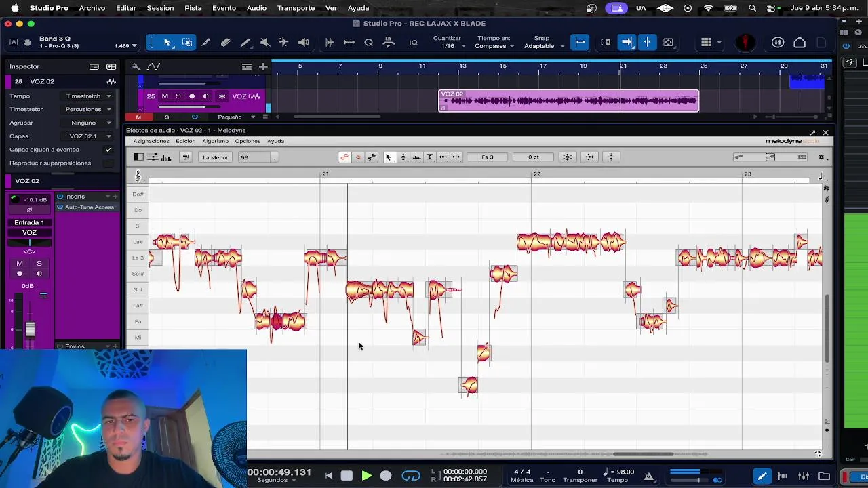Toggle Mute in VOZ channel strip

pos(20,263)
